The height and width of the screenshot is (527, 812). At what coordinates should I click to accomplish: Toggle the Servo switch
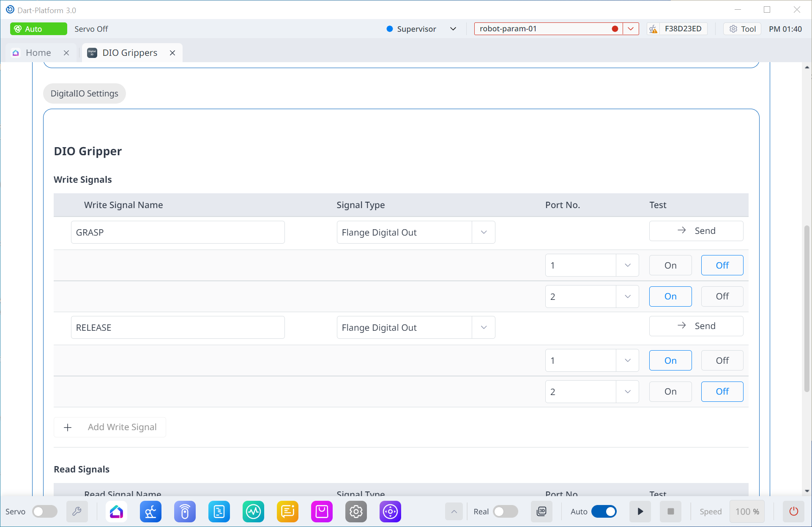tap(45, 512)
